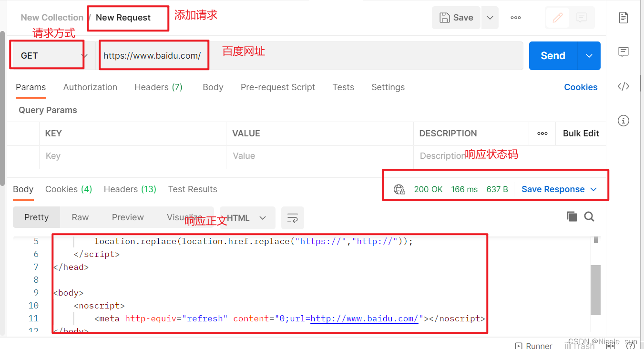Open the Send button dropdown arrow
644x349 pixels.
(589, 56)
